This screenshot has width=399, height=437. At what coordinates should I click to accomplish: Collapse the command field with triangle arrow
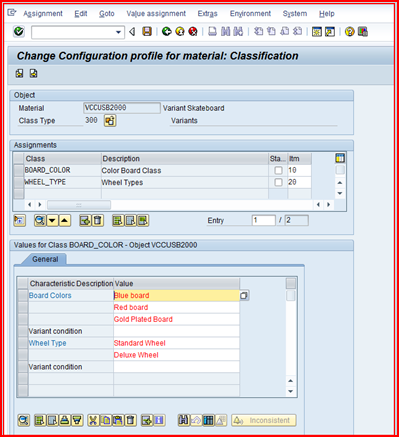[x=132, y=32]
